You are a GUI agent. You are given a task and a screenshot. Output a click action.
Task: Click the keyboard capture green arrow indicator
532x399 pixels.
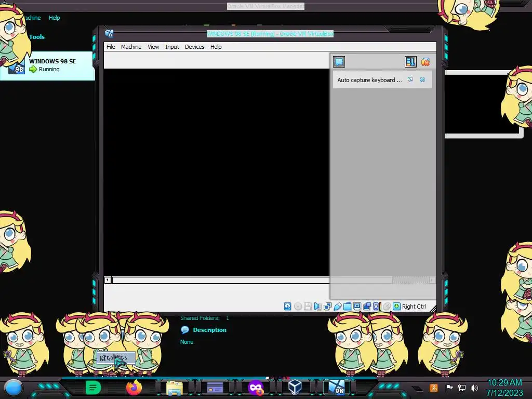396,307
